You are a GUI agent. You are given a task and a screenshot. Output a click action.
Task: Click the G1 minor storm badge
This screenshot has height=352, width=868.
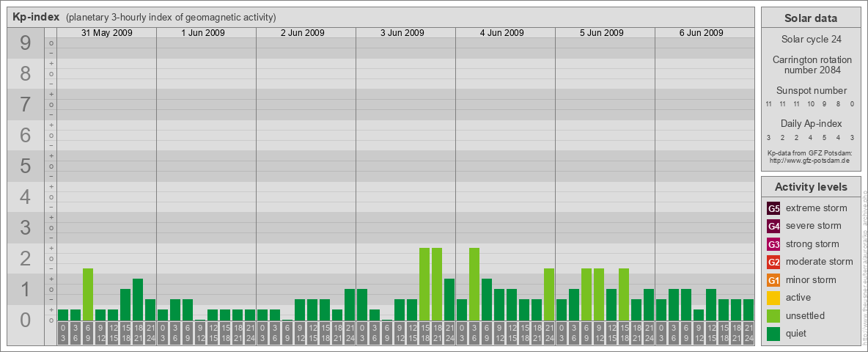tap(774, 280)
